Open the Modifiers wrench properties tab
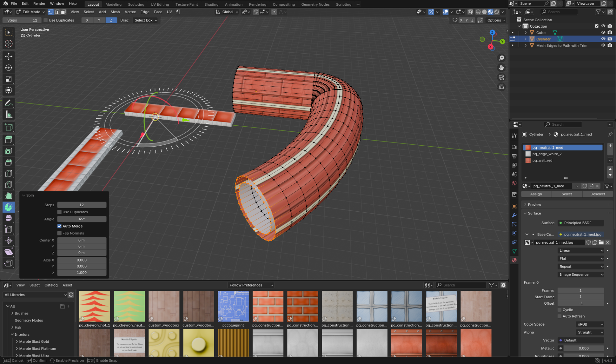Screen dimensions: 616x364 click(514, 215)
